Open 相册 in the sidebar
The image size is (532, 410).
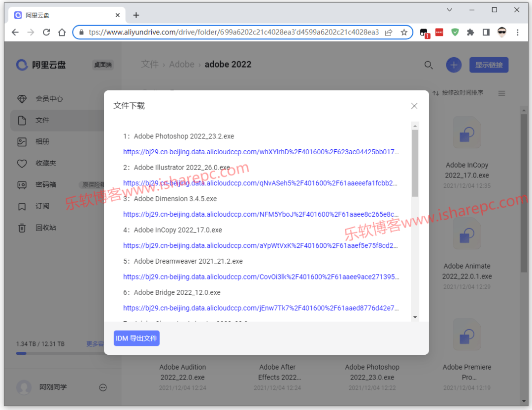click(33, 141)
